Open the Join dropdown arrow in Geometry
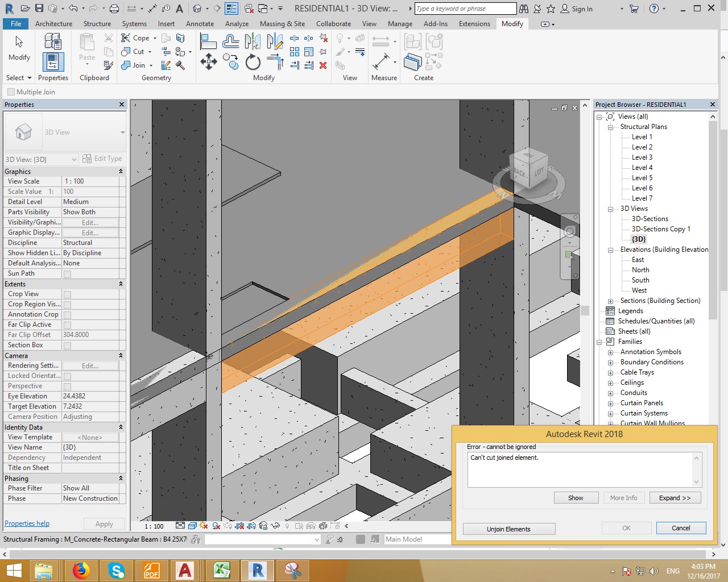The image size is (728, 582). [x=151, y=65]
